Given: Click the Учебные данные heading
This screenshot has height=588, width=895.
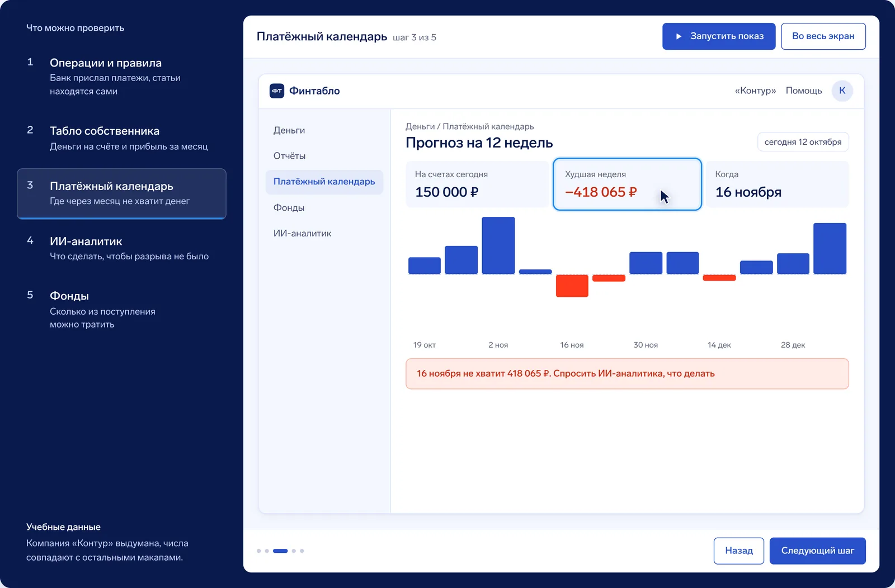Looking at the screenshot, I should click(x=63, y=527).
